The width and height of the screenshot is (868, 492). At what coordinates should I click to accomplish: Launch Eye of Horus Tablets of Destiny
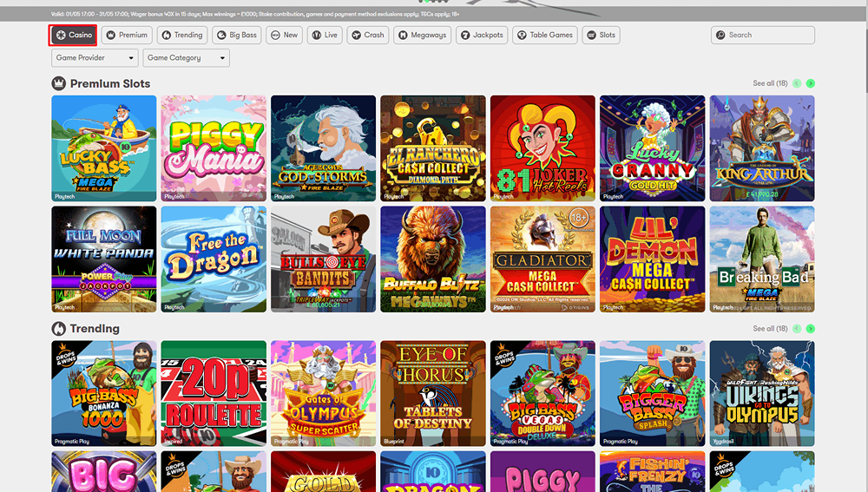pos(433,393)
